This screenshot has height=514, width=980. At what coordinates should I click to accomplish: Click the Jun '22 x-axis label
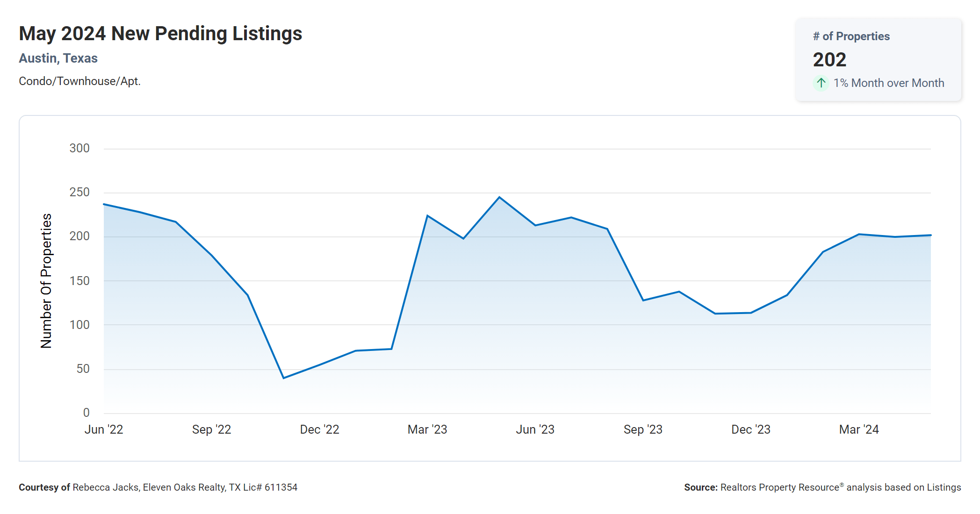click(x=104, y=429)
